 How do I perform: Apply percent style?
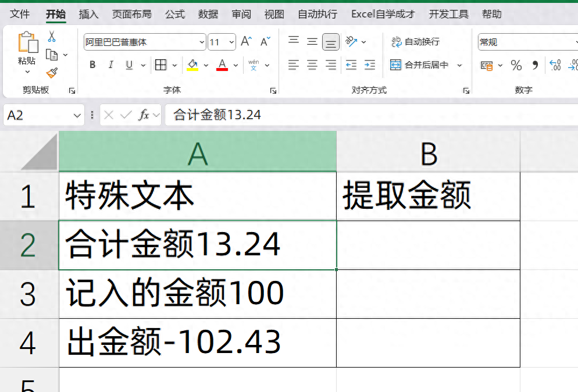click(x=516, y=65)
